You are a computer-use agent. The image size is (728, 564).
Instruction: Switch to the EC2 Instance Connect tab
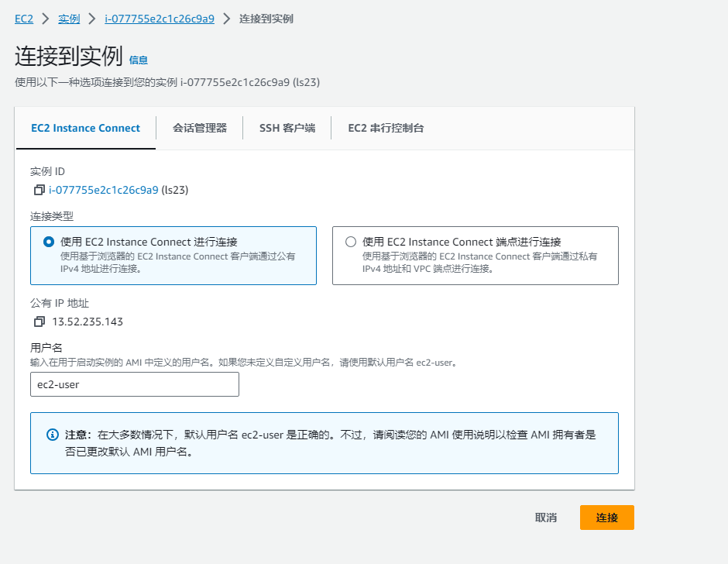click(x=85, y=129)
